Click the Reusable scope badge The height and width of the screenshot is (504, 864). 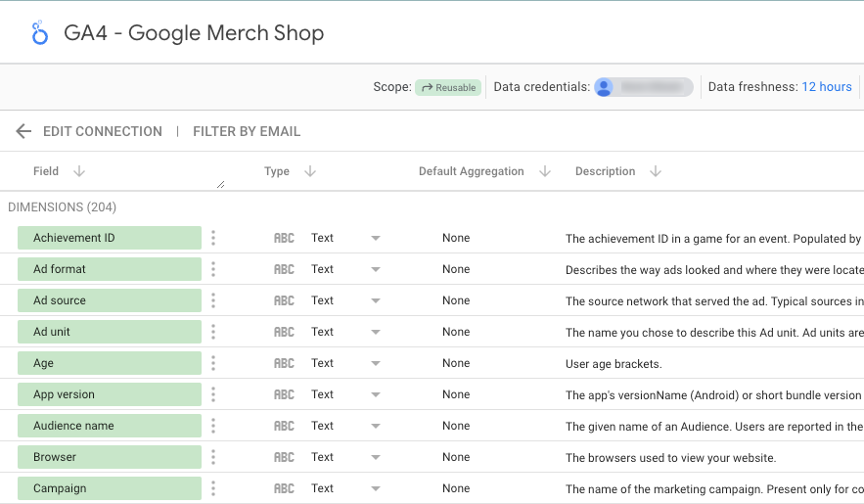click(x=447, y=87)
